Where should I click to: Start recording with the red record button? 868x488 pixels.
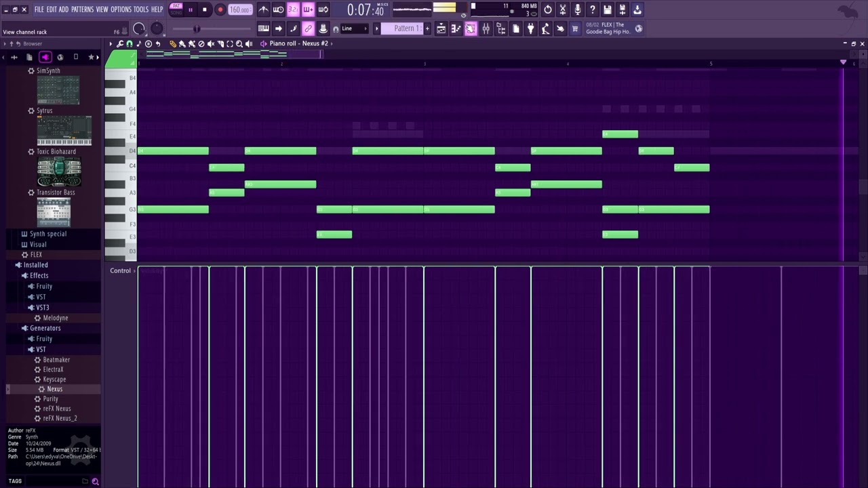(220, 9)
